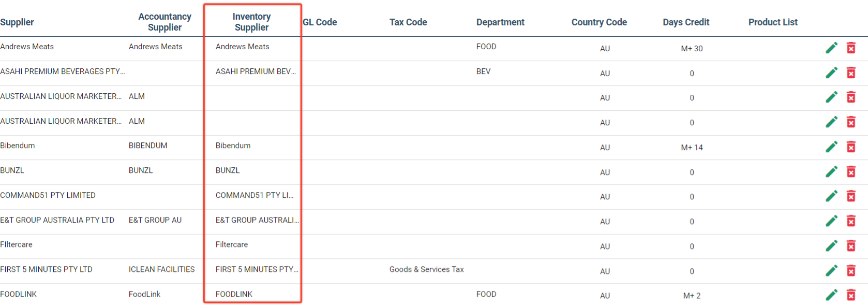Delete the E&T GROUP AUSTRALIA row
868x305 pixels.
[x=851, y=221]
